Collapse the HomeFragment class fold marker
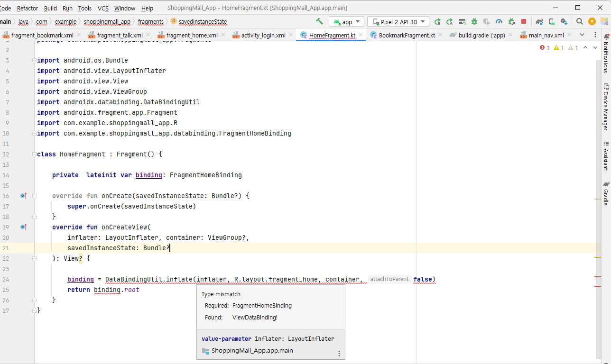This screenshot has height=364, width=611. (34, 154)
